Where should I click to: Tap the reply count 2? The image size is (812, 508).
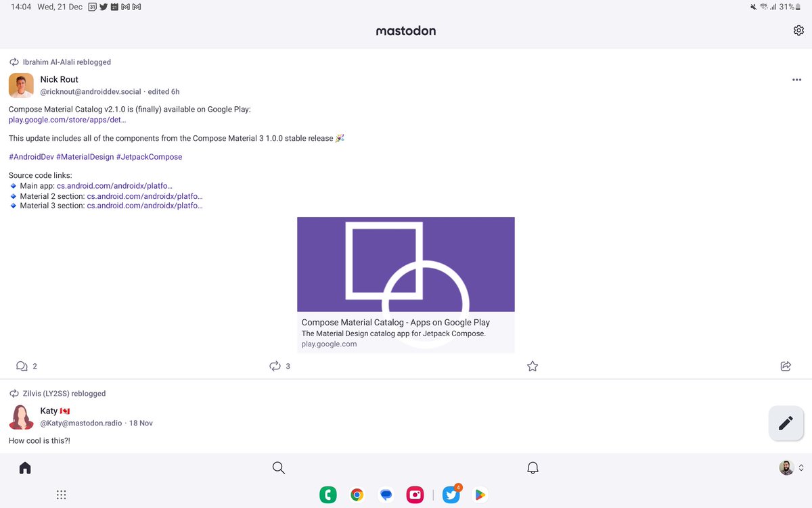[x=35, y=366]
